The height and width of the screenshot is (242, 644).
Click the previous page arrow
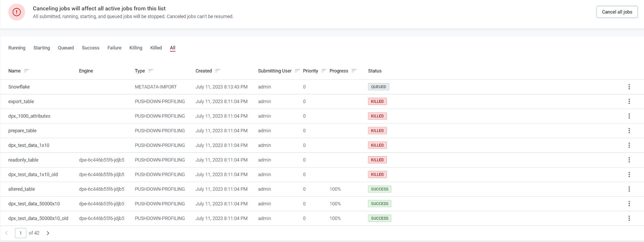tap(6, 233)
